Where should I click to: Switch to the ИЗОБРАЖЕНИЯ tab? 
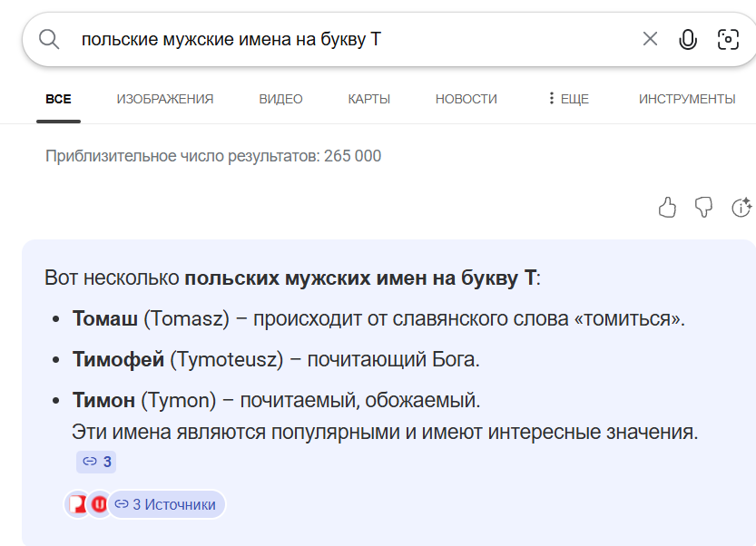coord(165,99)
